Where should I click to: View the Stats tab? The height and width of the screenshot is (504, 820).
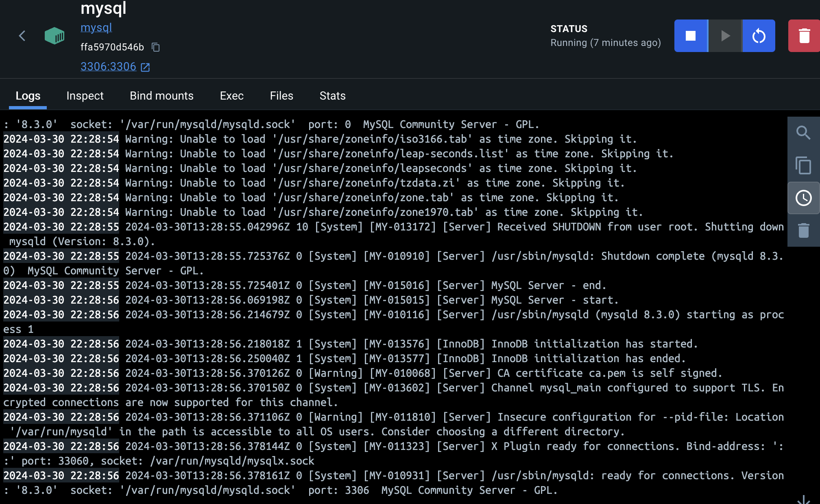click(x=332, y=96)
